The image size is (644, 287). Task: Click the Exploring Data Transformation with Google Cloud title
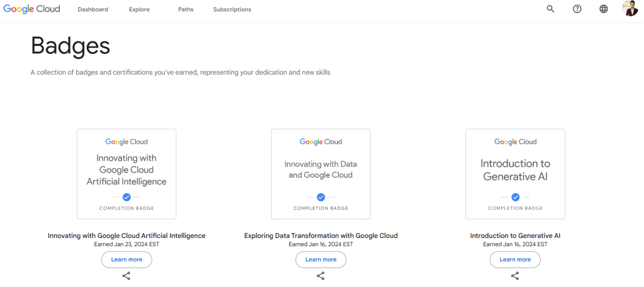[x=321, y=236]
